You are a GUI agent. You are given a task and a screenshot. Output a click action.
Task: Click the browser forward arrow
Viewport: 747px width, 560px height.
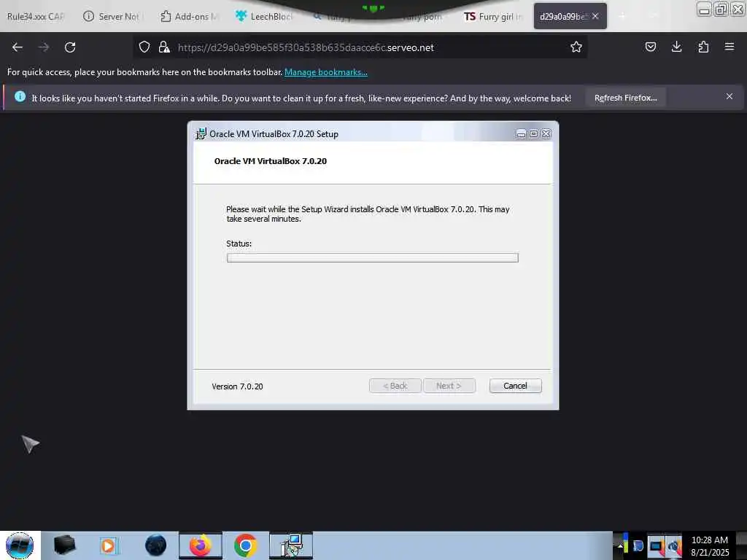pos(43,47)
